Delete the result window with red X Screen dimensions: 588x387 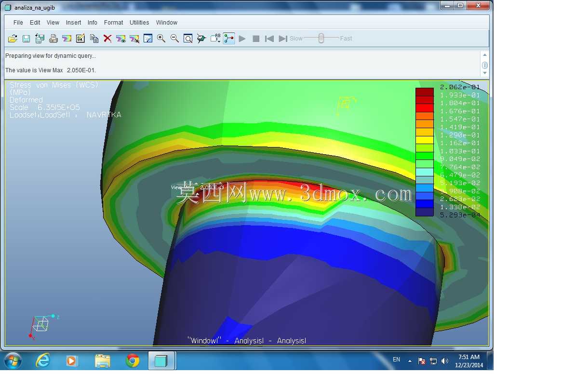pos(107,39)
